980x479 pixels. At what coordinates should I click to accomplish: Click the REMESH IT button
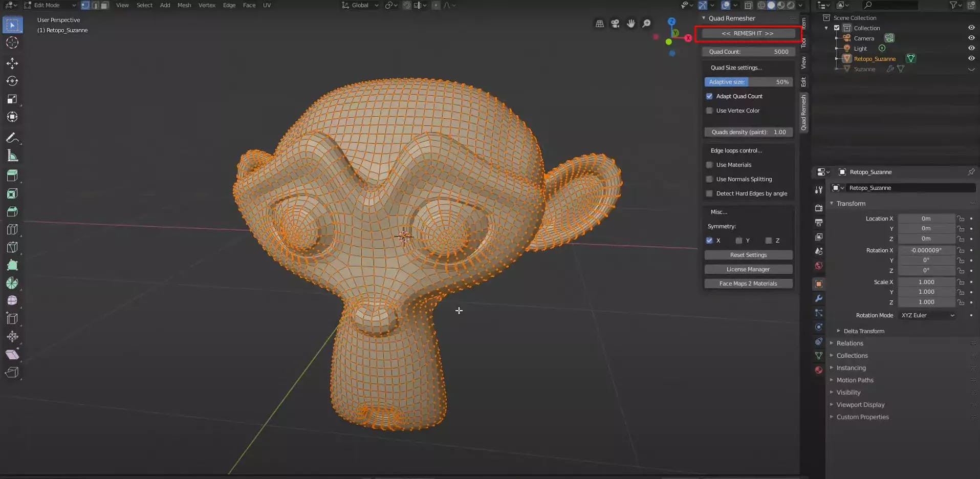(748, 33)
